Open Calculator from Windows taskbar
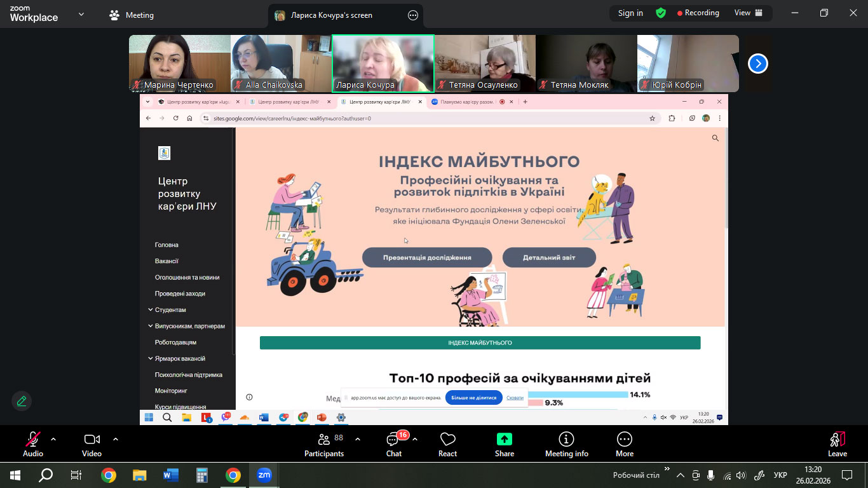Image resolution: width=868 pixels, height=488 pixels. click(202, 475)
